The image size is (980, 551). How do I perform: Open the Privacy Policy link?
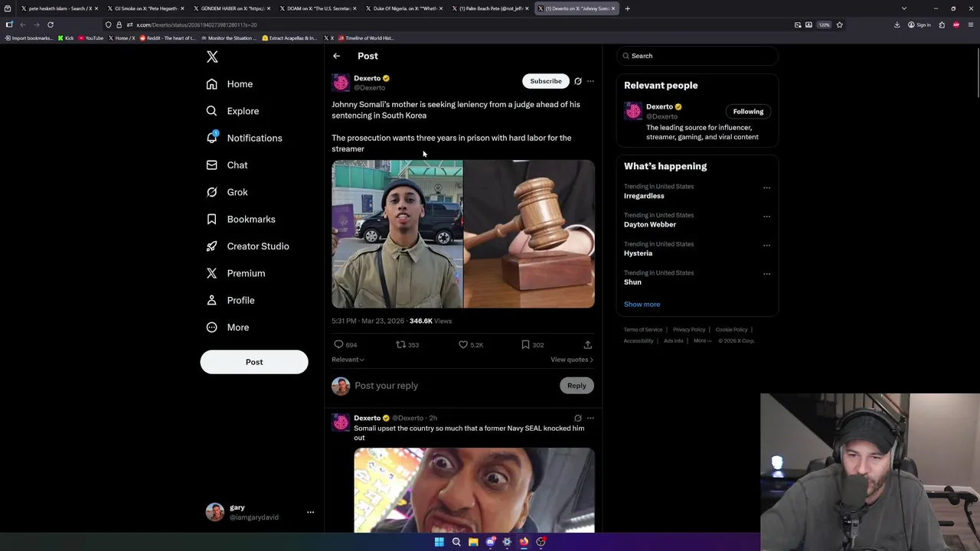(689, 330)
